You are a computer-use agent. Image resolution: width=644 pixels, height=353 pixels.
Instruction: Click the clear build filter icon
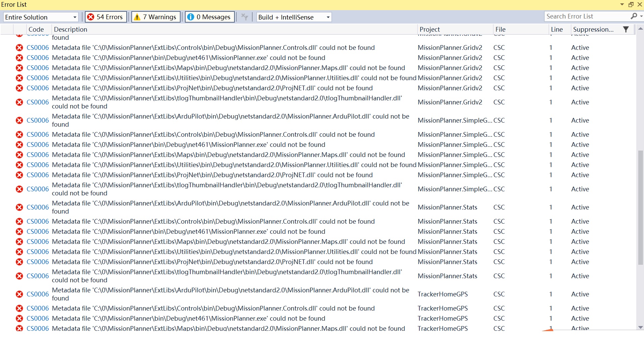(245, 17)
